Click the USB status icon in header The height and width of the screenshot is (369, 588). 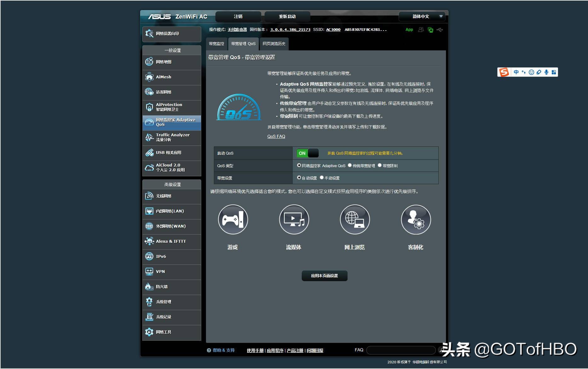click(x=440, y=30)
